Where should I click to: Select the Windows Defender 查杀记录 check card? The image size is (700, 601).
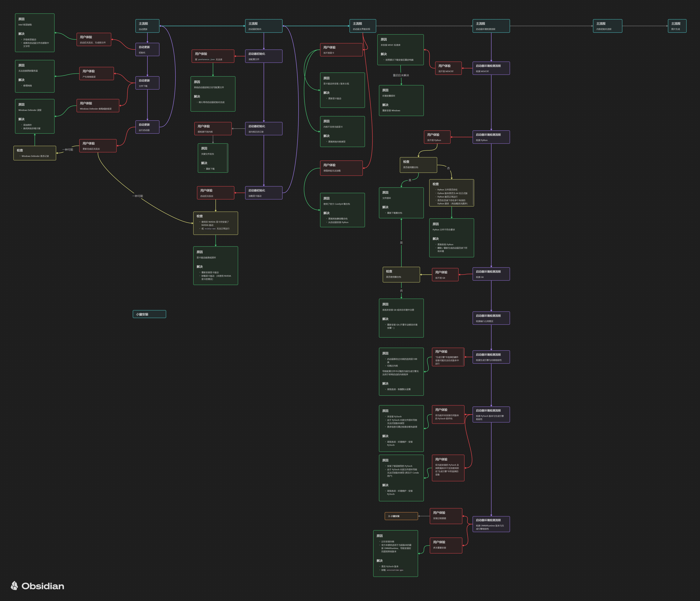pyautogui.click(x=35, y=153)
